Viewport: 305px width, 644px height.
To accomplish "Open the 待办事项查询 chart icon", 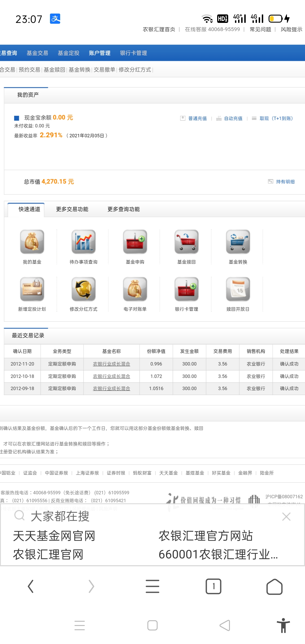I will pos(83,241).
